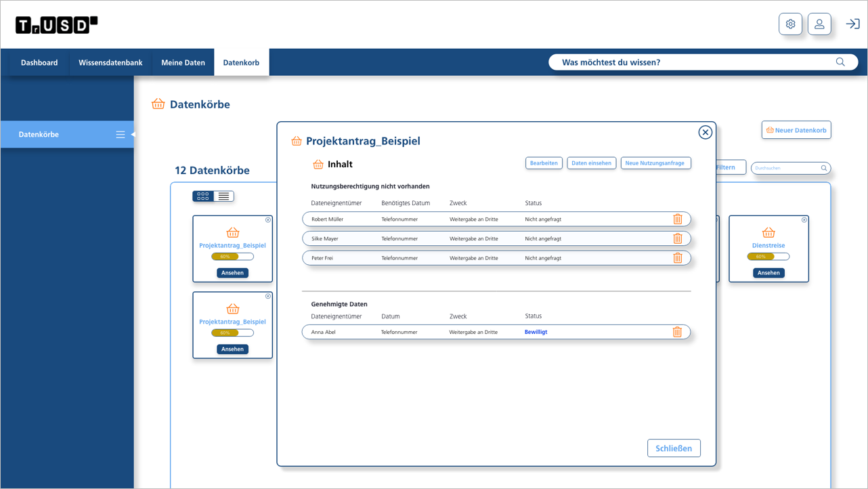Select the Peter Frei row
The image size is (868, 489).
point(496,257)
